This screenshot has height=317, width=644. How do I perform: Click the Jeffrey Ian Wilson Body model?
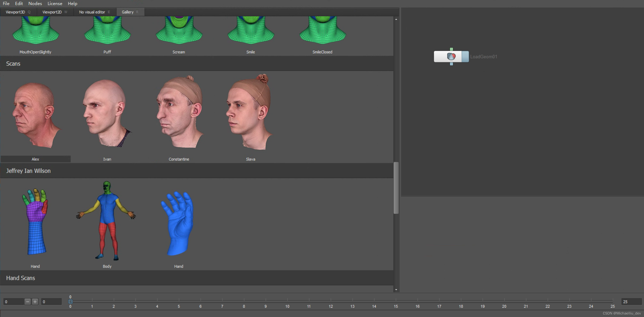107,222
